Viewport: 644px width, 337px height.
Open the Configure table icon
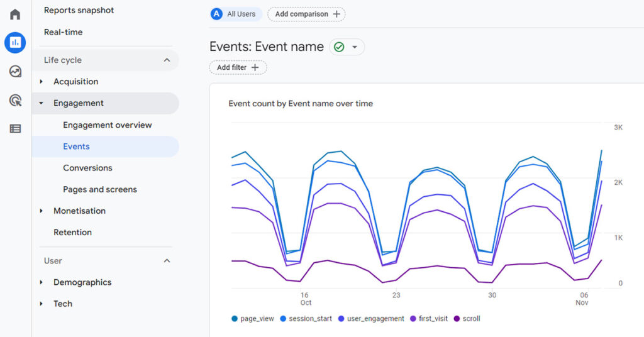click(15, 129)
